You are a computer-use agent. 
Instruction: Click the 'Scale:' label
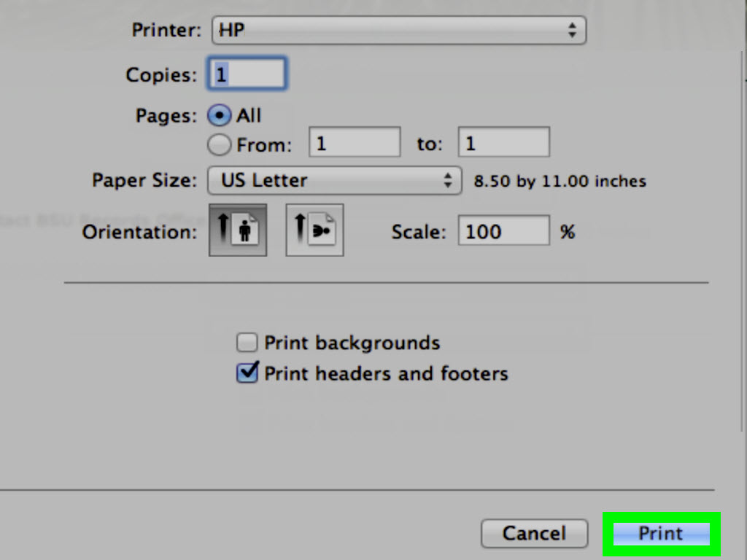pos(419,233)
